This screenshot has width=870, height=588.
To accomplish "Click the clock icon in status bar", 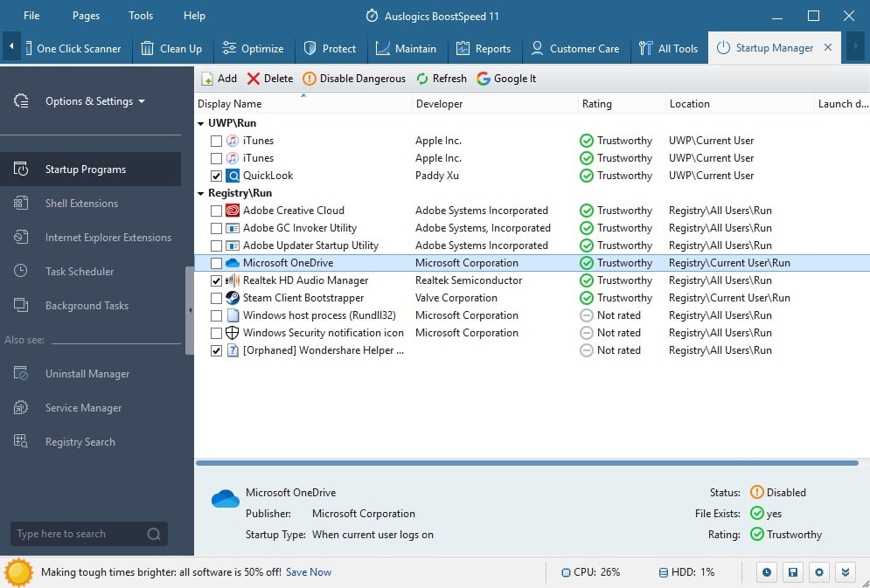I will 766,572.
